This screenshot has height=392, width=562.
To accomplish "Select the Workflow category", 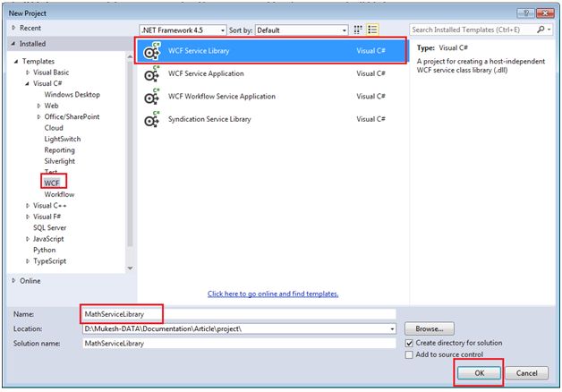I will click(59, 194).
